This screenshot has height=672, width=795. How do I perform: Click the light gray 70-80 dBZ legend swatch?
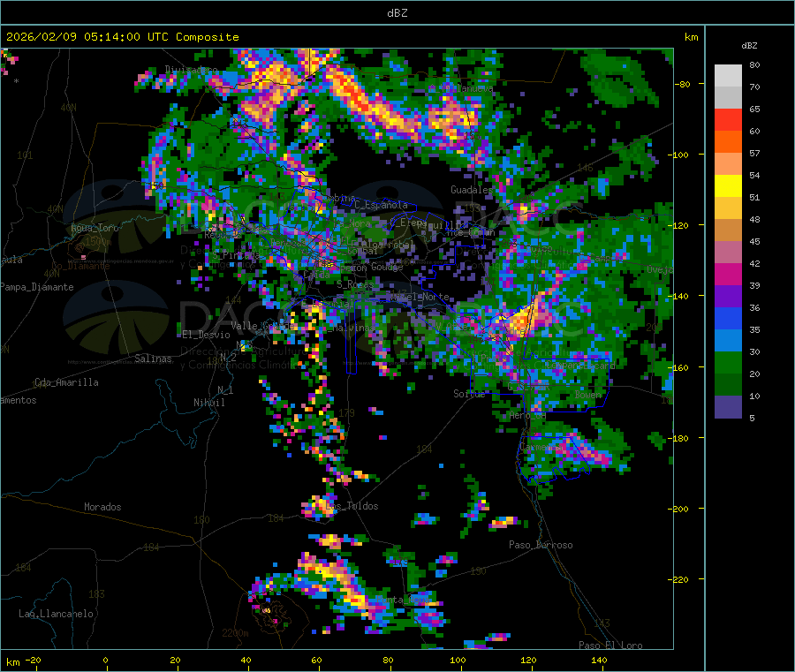728,76
